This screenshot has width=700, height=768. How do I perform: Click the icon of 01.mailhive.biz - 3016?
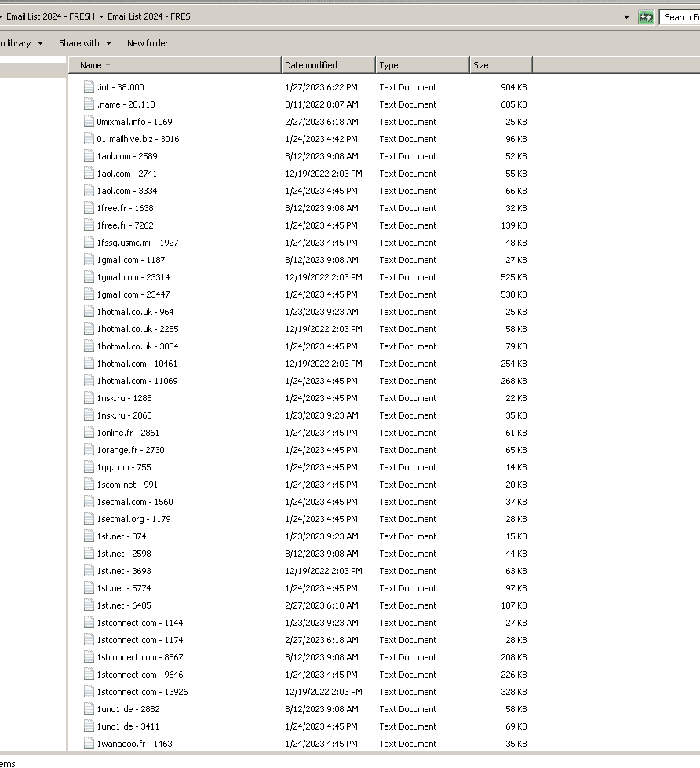89,139
